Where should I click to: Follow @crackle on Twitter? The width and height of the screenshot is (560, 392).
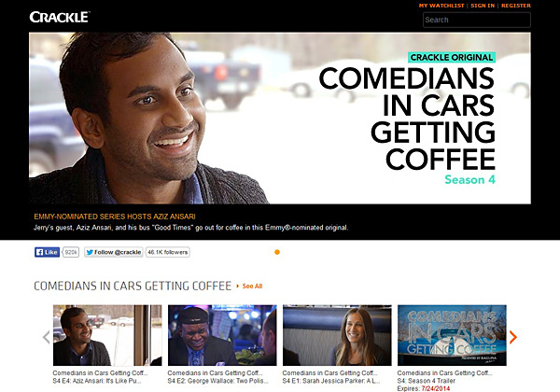click(114, 252)
